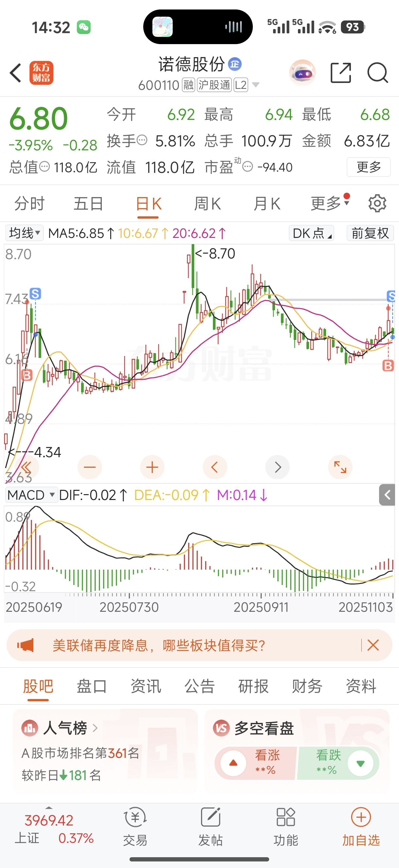This screenshot has width=399, height=868.
Task: Tap the blue 企 verification badge
Action: [x=235, y=64]
